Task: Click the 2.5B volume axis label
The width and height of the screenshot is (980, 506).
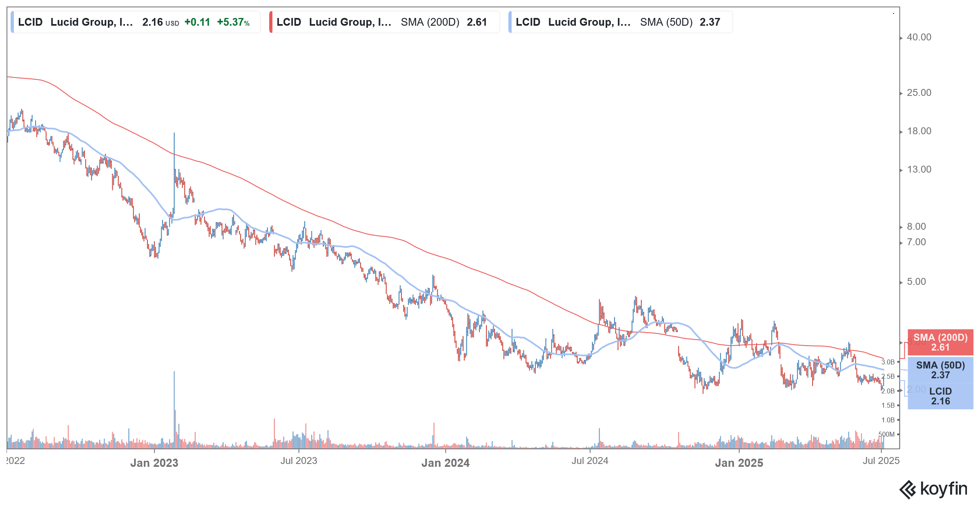Action: point(888,376)
